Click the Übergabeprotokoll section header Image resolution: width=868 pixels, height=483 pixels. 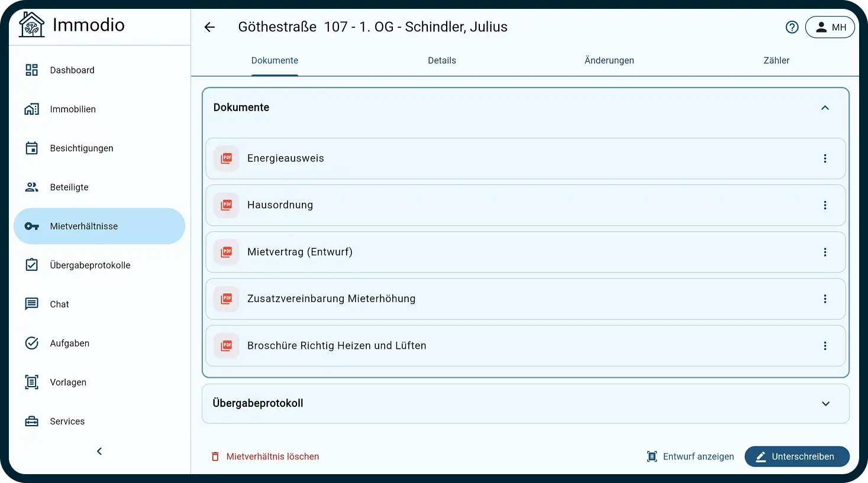[525, 404]
